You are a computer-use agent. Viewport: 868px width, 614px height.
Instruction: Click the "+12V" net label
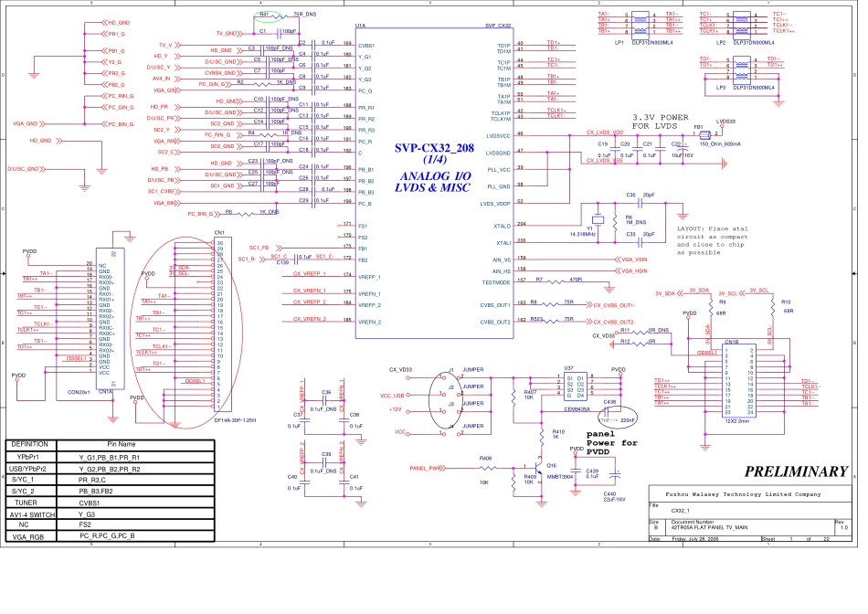(x=396, y=409)
